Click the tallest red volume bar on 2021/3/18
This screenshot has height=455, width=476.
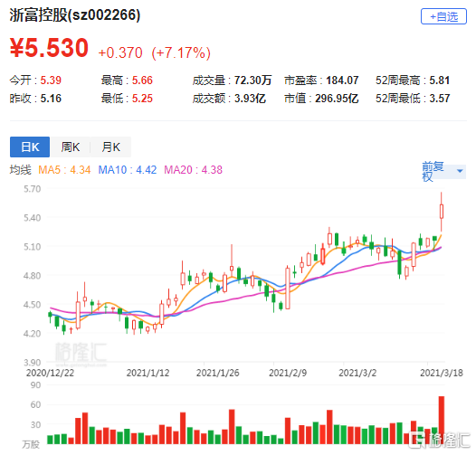[x=442, y=420]
